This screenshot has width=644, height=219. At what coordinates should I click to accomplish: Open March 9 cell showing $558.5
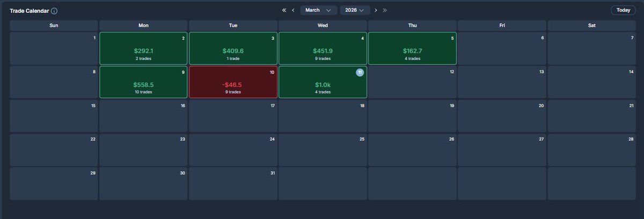(143, 82)
